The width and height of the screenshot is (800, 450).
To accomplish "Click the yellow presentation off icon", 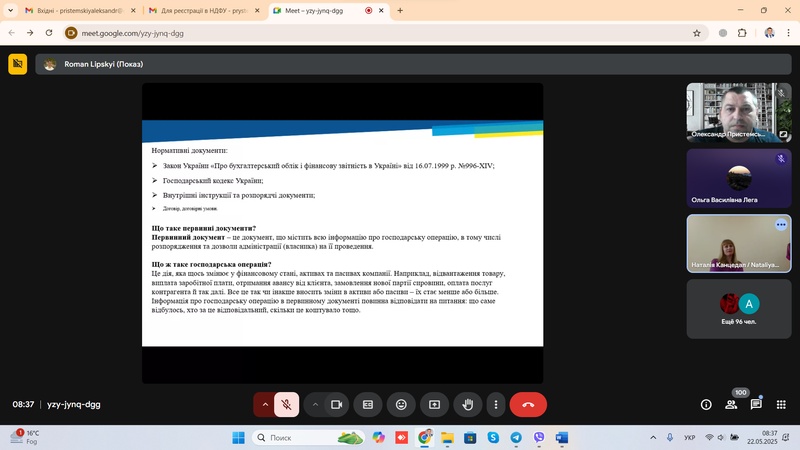I will click(18, 64).
